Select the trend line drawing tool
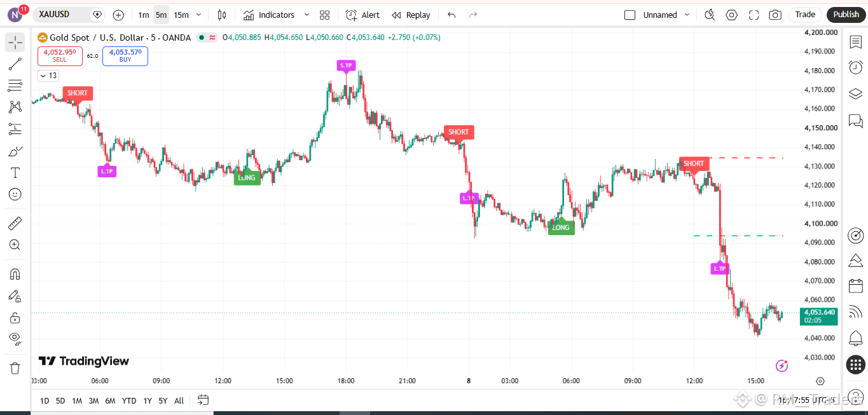Viewport: 868px width, 415px height. 15,64
